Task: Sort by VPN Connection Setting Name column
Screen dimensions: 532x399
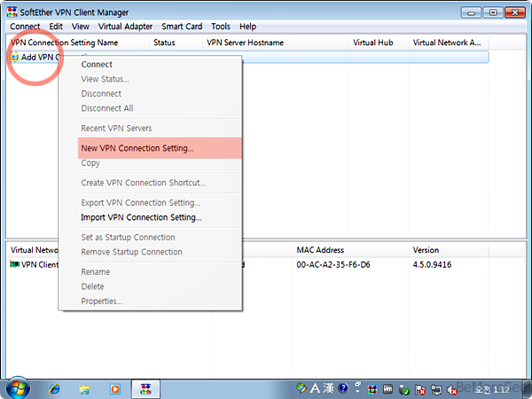Action: click(x=78, y=43)
